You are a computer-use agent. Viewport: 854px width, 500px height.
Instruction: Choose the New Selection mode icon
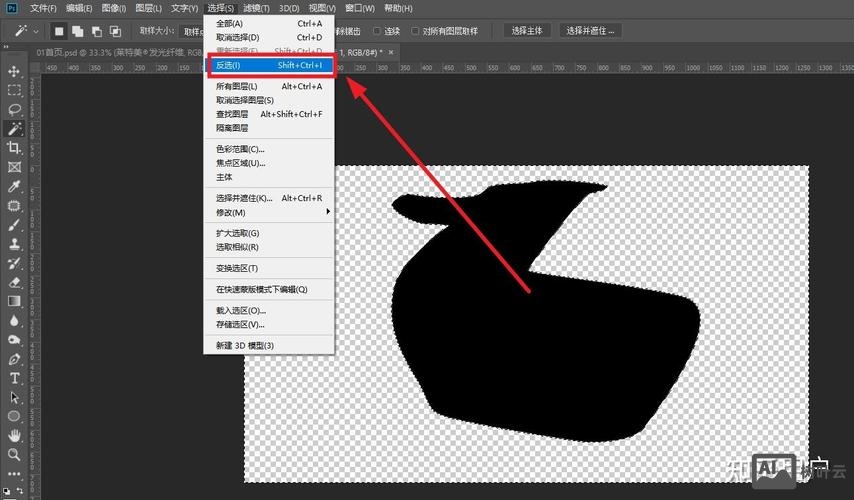pos(59,31)
